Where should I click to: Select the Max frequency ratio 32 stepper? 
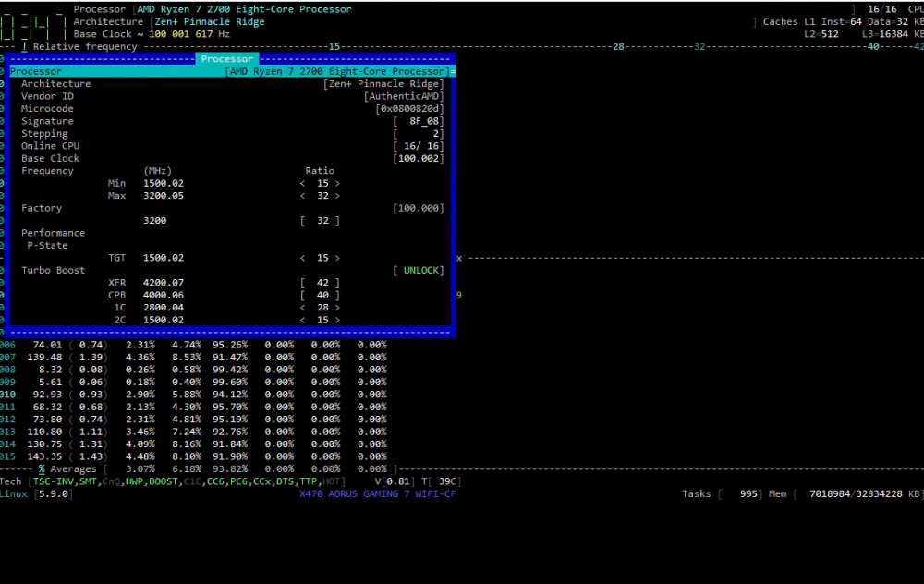tap(320, 196)
